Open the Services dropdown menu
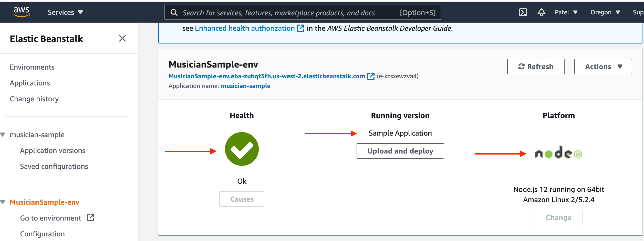Screen dimensions: 644x241 [65, 12]
